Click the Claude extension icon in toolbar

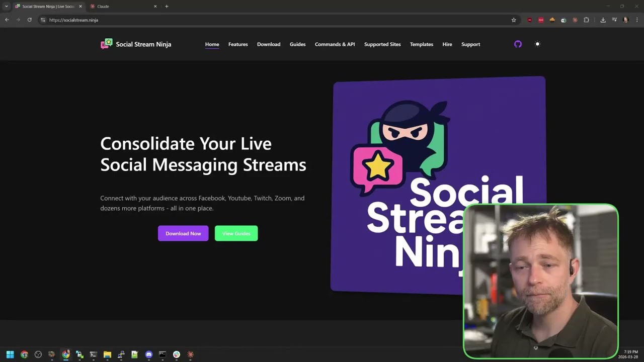575,20
